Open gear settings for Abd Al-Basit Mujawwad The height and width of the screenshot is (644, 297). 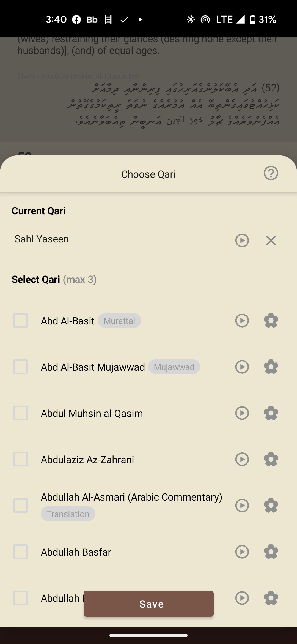pos(271,367)
